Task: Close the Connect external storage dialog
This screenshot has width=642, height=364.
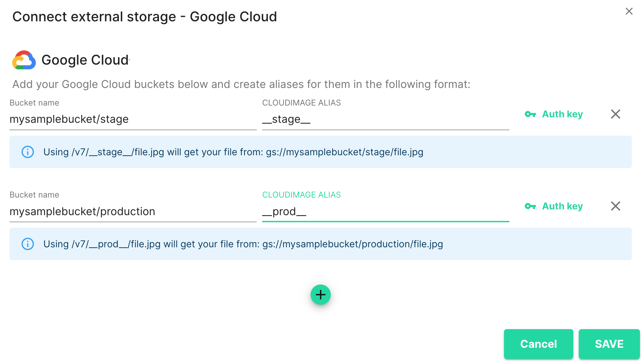Action: pyautogui.click(x=629, y=11)
